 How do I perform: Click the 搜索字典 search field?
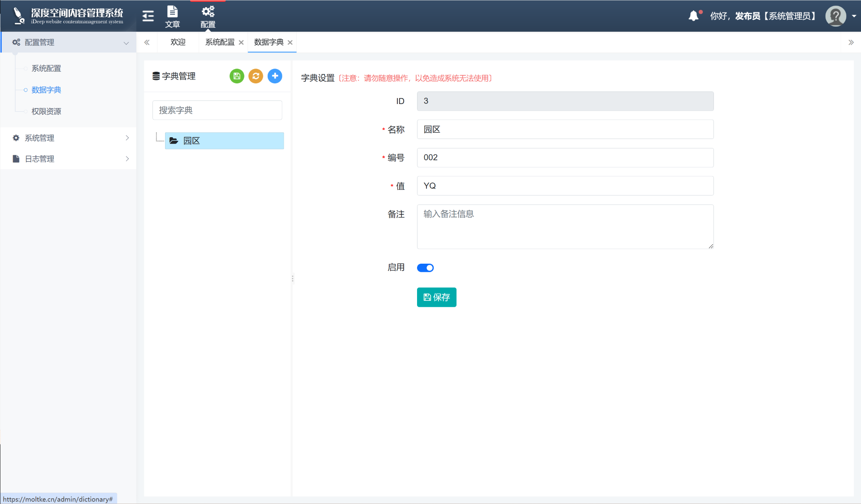(x=217, y=110)
